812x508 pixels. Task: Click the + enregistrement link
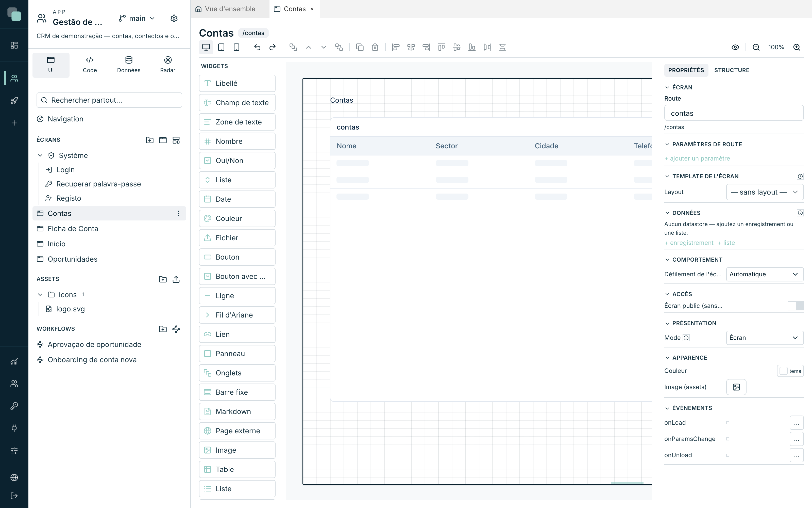tap(689, 243)
